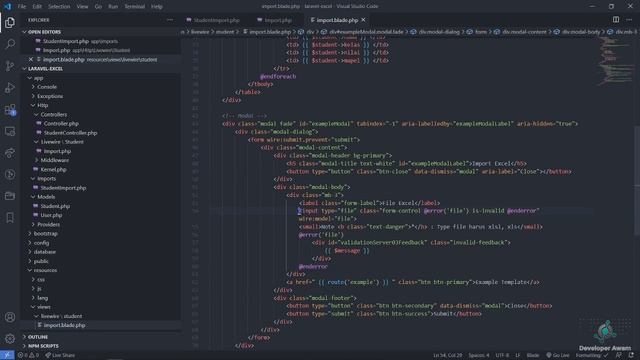The width and height of the screenshot is (640, 360).
Task: Start Live Share from status bar
Action: tap(60, 355)
